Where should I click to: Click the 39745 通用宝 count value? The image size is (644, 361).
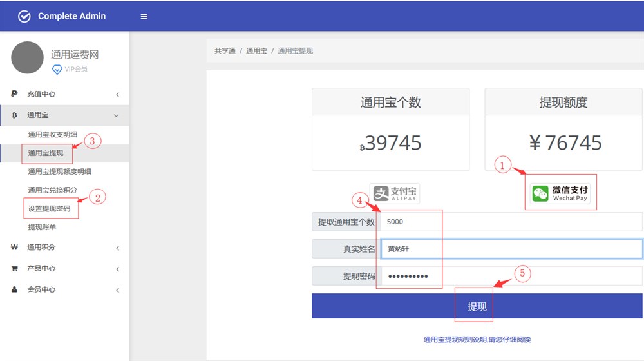pyautogui.click(x=391, y=143)
